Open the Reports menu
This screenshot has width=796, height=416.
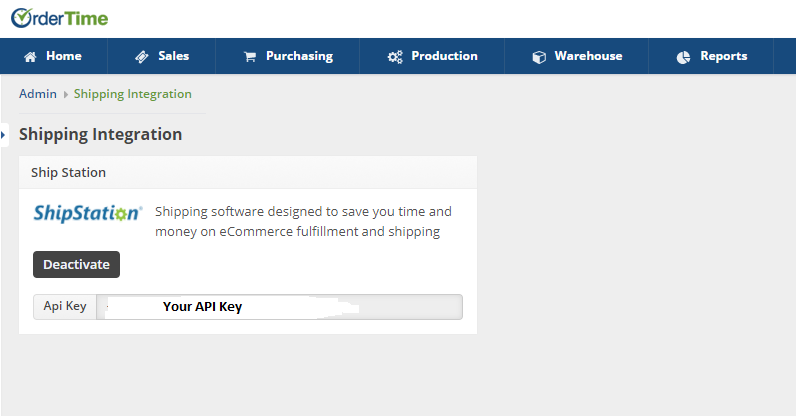(x=711, y=56)
